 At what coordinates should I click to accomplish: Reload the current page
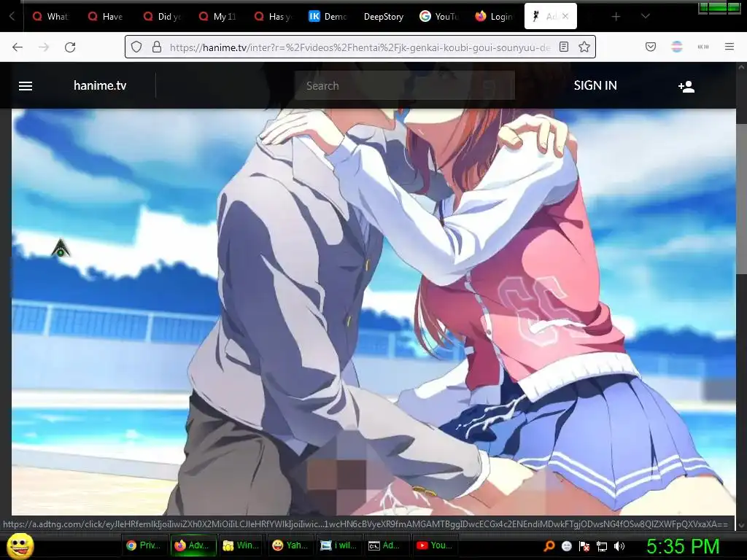coord(70,47)
